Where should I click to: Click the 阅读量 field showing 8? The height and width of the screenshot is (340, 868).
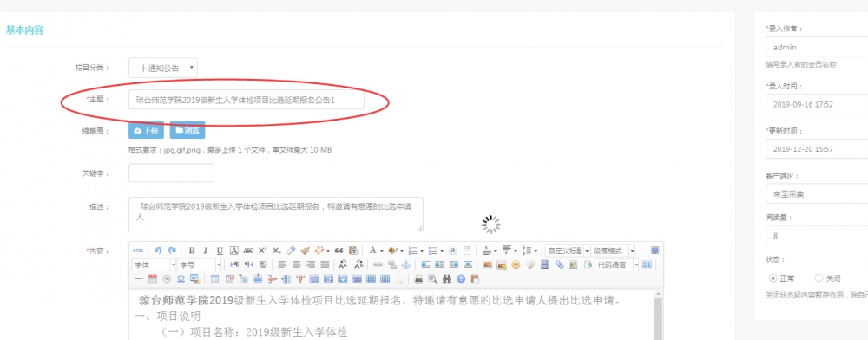point(817,236)
